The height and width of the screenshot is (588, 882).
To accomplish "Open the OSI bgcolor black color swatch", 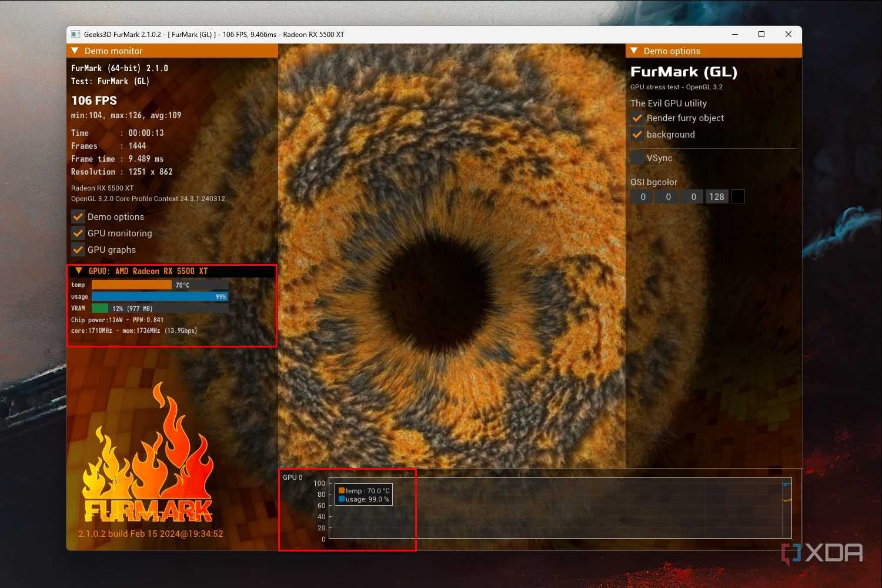I will click(738, 196).
